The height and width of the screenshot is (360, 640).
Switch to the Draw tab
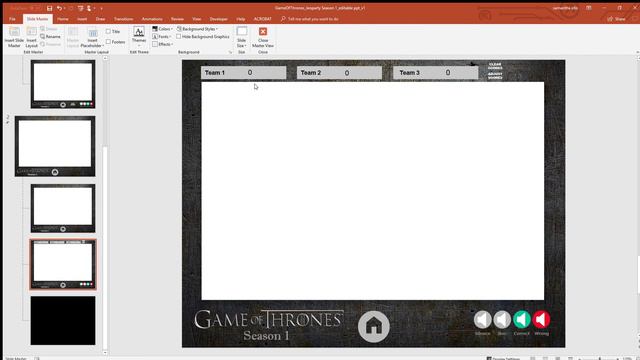(x=100, y=19)
